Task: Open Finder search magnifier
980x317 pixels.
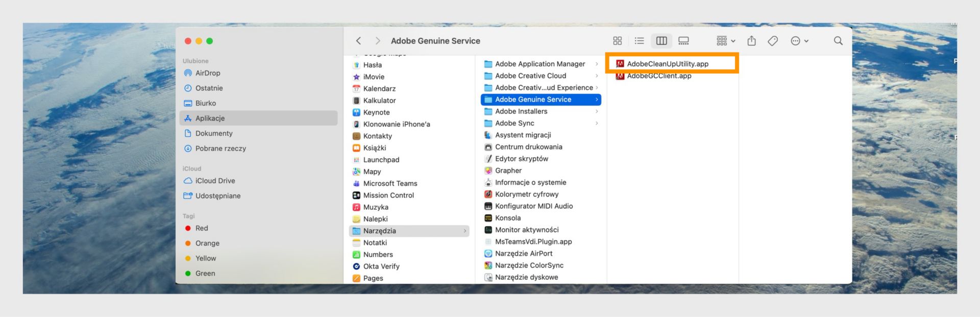Action: [x=838, y=41]
